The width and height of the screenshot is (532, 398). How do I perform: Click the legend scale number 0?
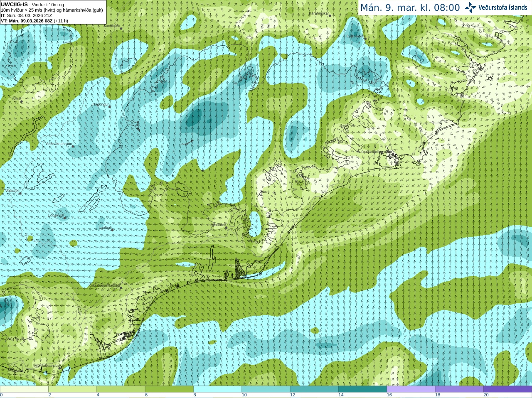(1, 395)
